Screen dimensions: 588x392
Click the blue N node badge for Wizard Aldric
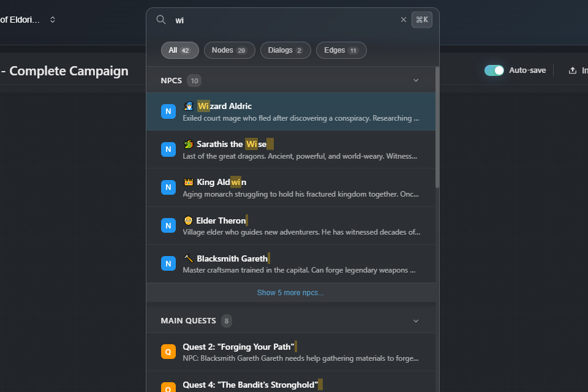[168, 110]
